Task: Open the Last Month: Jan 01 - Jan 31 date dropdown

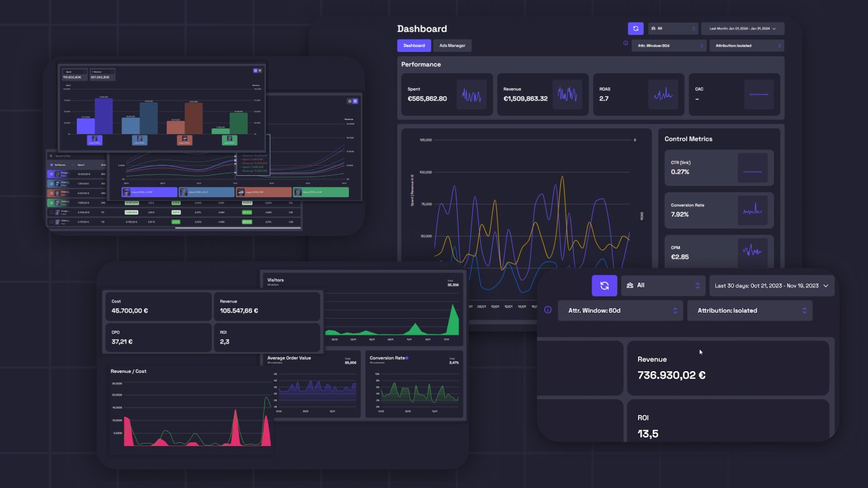Action: click(742, 28)
